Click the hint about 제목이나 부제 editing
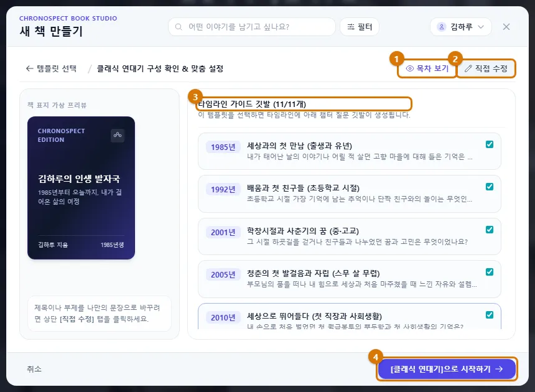535x392 pixels. (x=100, y=313)
